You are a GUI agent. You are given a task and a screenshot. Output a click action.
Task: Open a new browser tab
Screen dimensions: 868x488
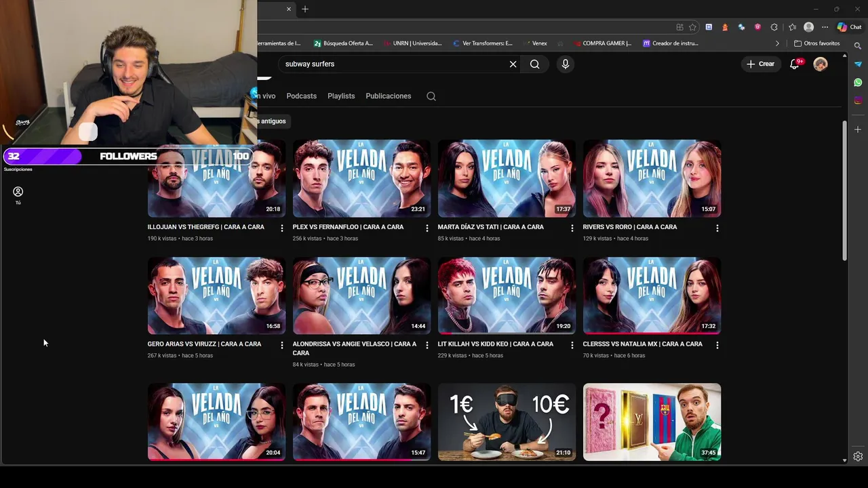[305, 9]
